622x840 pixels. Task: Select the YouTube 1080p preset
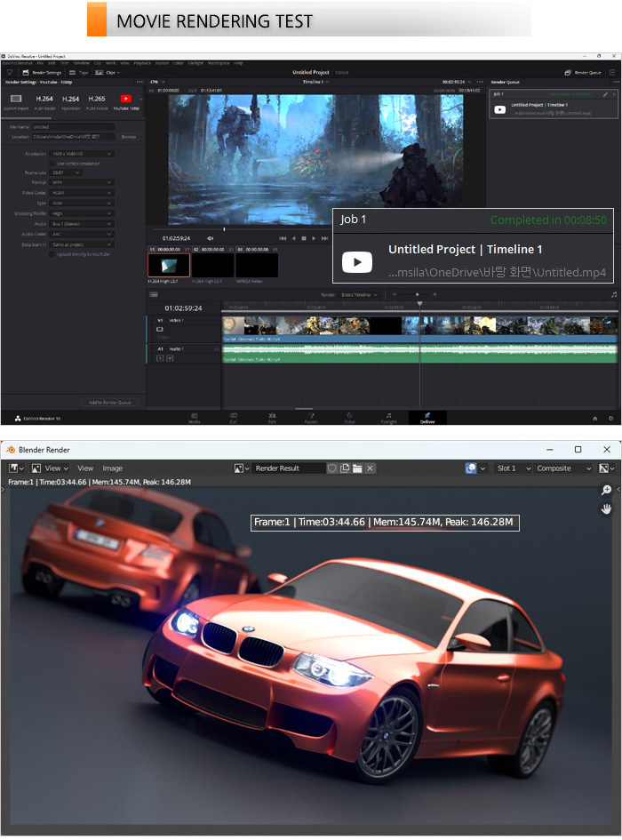tap(126, 102)
